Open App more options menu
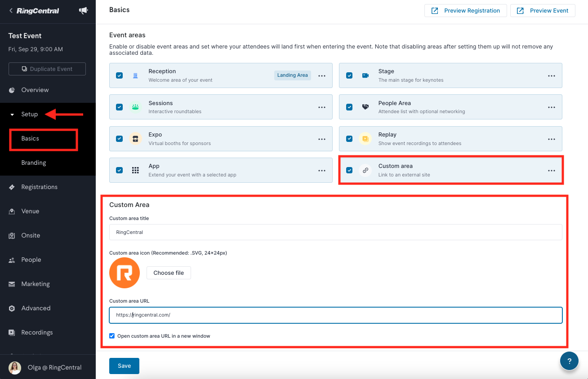The image size is (588, 379). pos(322,171)
